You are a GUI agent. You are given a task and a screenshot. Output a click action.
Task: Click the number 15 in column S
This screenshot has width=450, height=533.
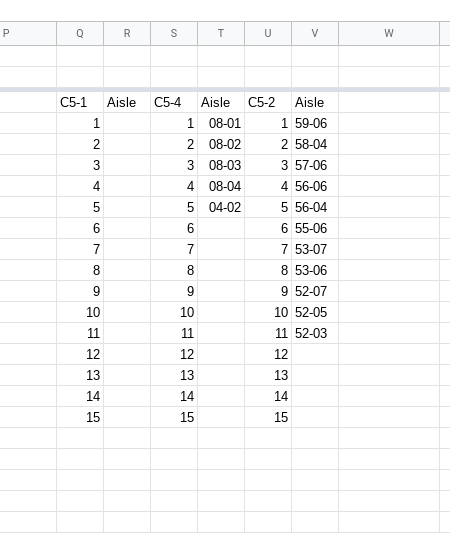click(174, 417)
